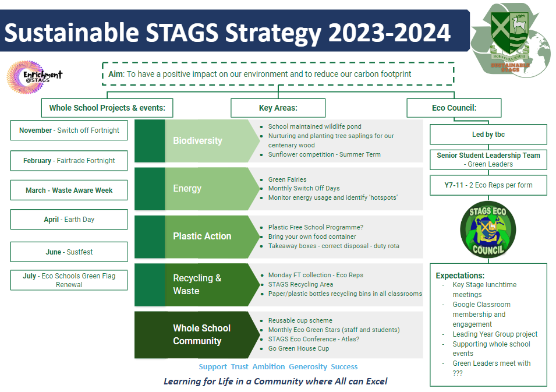Click 'Takeaway boxes - correct disposal' bullet
This screenshot has width=556, height=392.
(334, 246)
